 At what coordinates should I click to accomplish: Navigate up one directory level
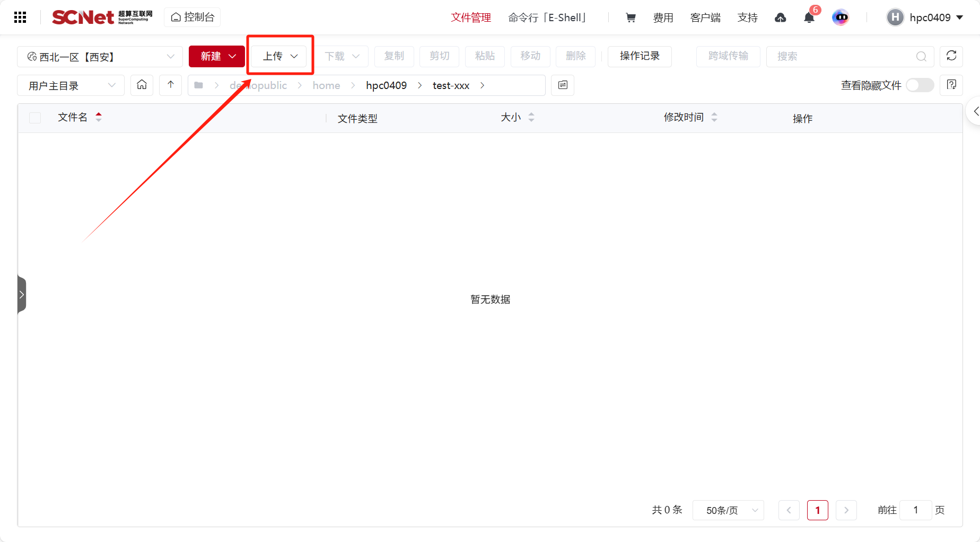click(x=170, y=85)
